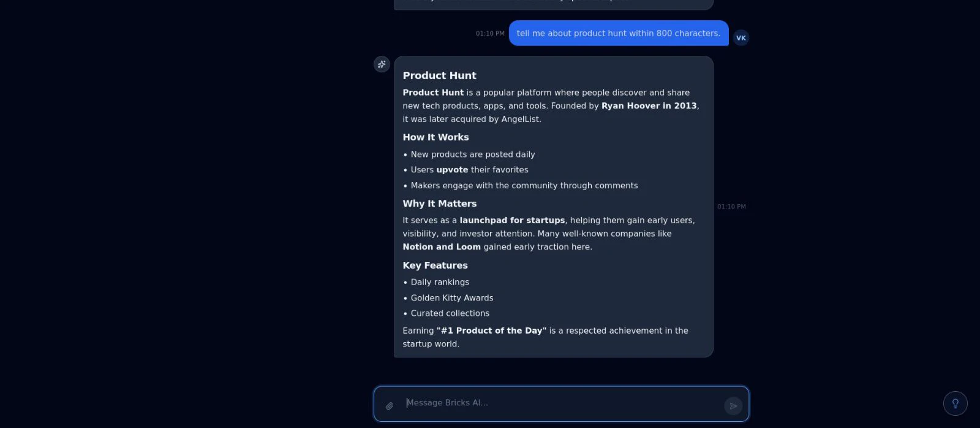
Task: Click the user message about product hunt
Action: (x=619, y=33)
